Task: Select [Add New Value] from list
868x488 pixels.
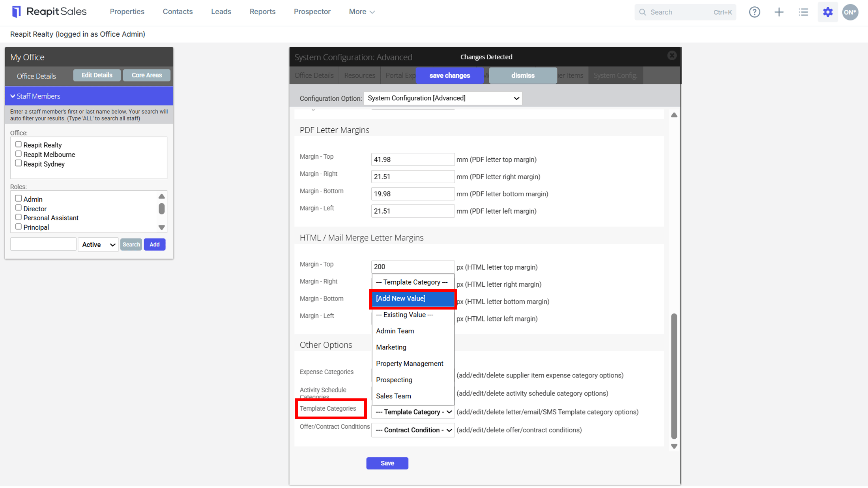Action: point(413,298)
